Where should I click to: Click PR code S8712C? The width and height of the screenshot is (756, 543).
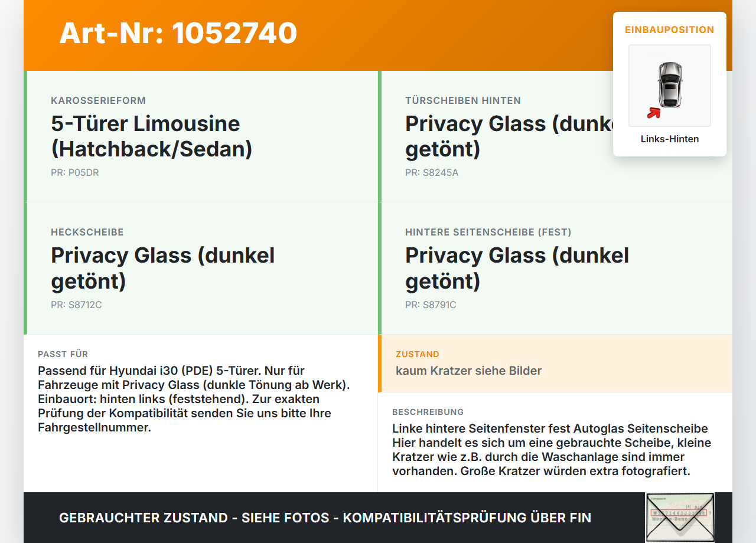[x=76, y=305]
